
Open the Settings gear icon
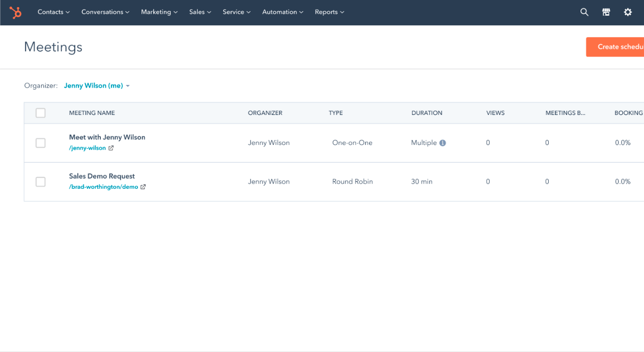pyautogui.click(x=628, y=12)
